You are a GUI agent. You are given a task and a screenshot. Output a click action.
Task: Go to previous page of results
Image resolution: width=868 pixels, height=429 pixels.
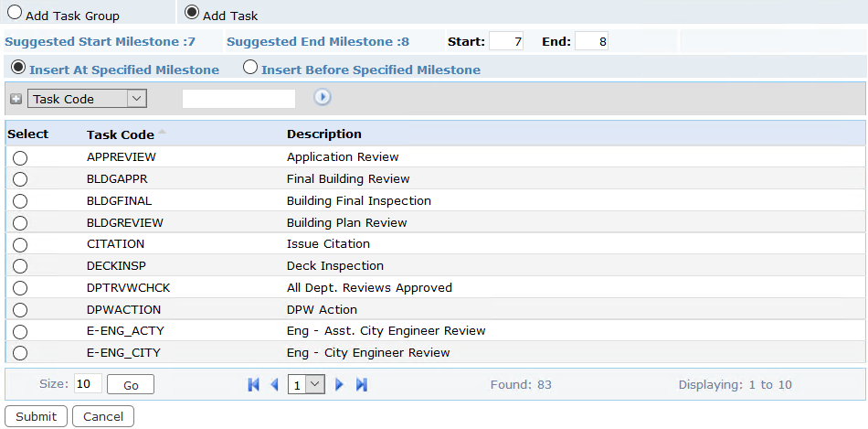pos(274,385)
